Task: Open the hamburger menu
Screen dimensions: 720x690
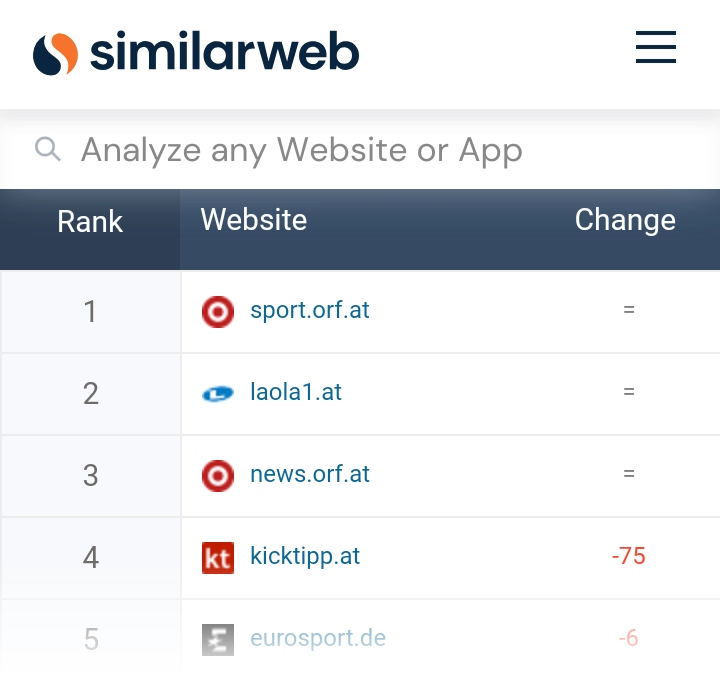Action: click(x=656, y=48)
